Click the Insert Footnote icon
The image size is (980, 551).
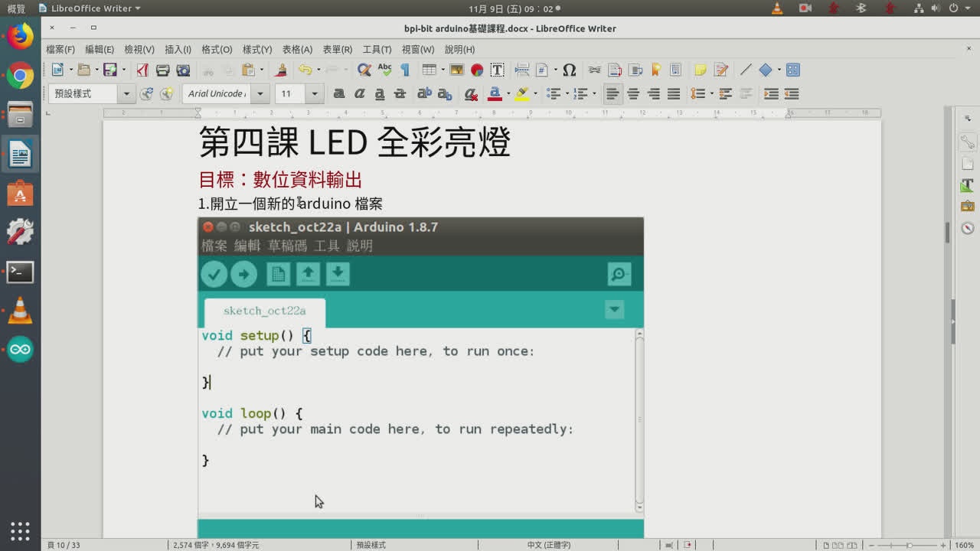tap(615, 70)
